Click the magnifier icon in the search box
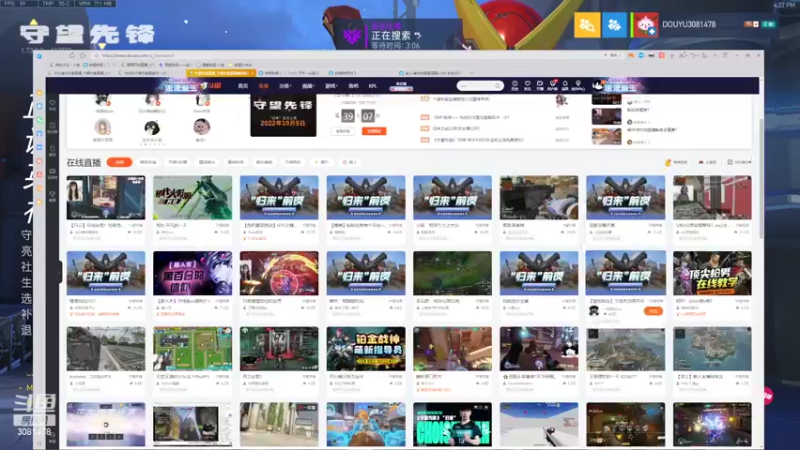800x450 pixels. point(497,86)
